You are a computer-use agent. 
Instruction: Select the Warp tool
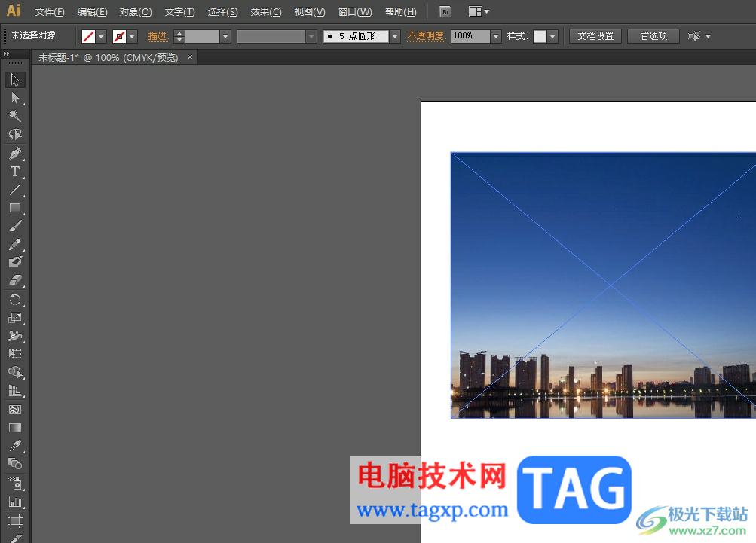point(15,336)
